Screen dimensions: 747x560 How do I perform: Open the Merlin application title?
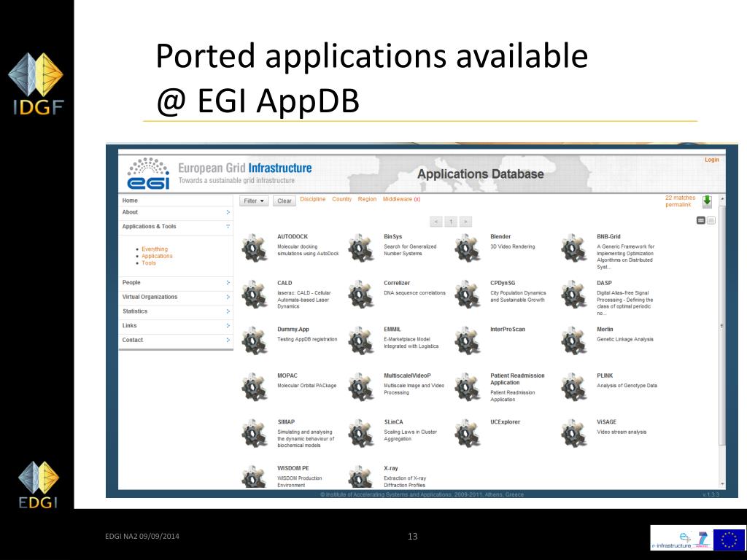point(605,330)
